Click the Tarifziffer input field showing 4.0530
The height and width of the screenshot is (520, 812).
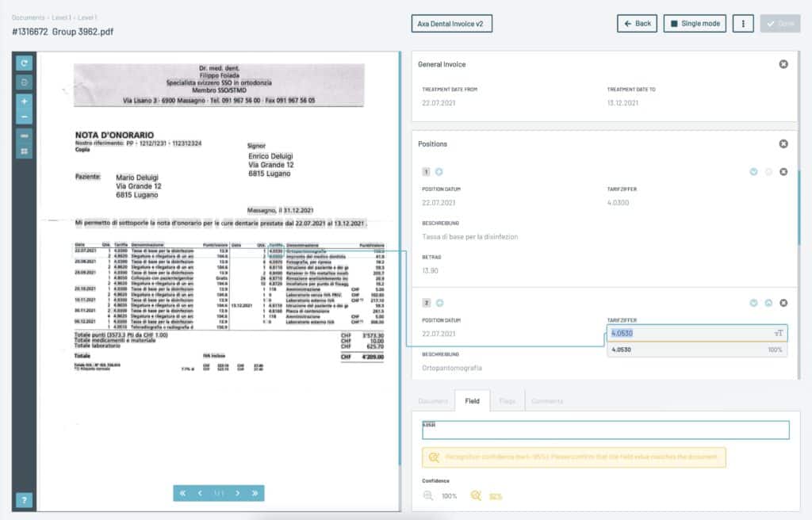click(x=690, y=333)
